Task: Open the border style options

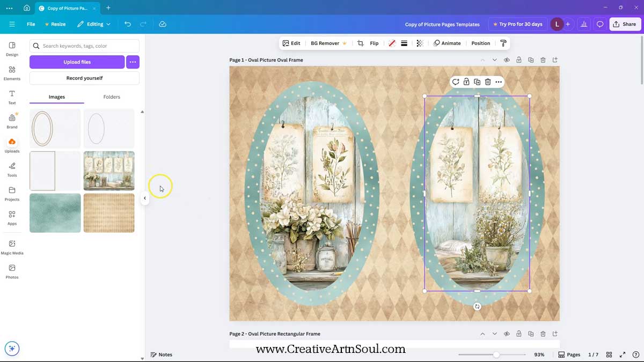Action: (404, 43)
